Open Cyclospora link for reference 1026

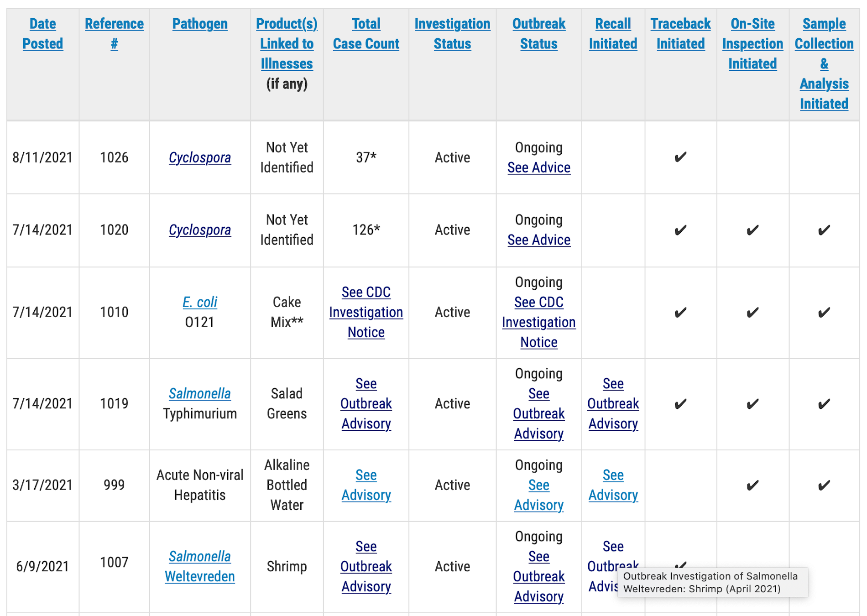pos(200,157)
